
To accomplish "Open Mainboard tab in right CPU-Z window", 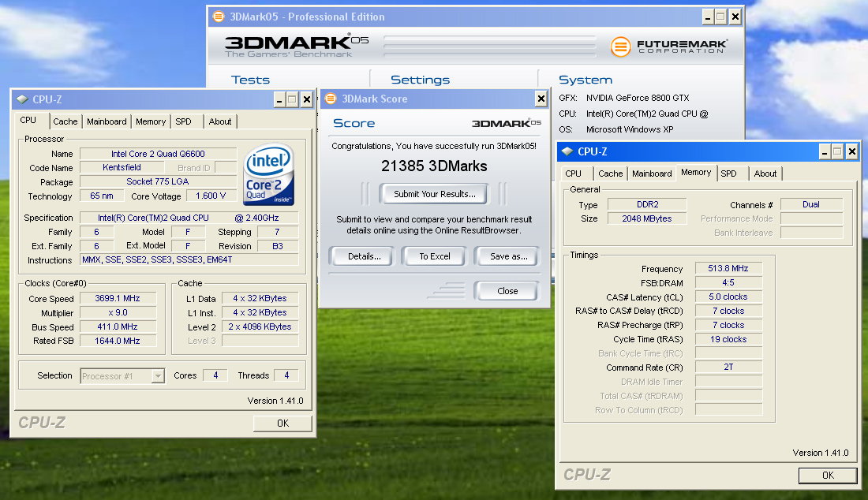I will click(652, 174).
